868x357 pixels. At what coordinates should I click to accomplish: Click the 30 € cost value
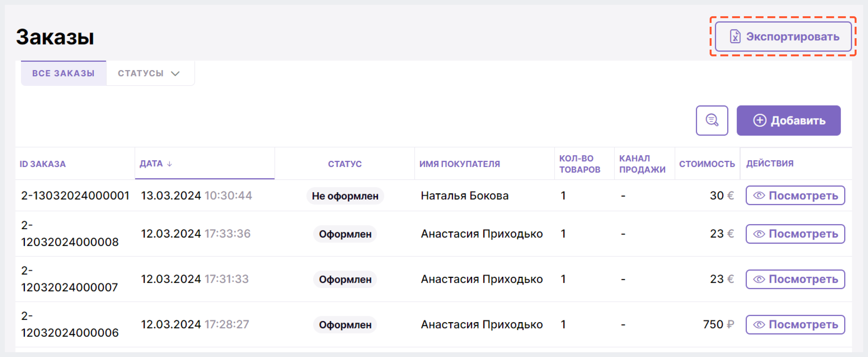tap(722, 196)
